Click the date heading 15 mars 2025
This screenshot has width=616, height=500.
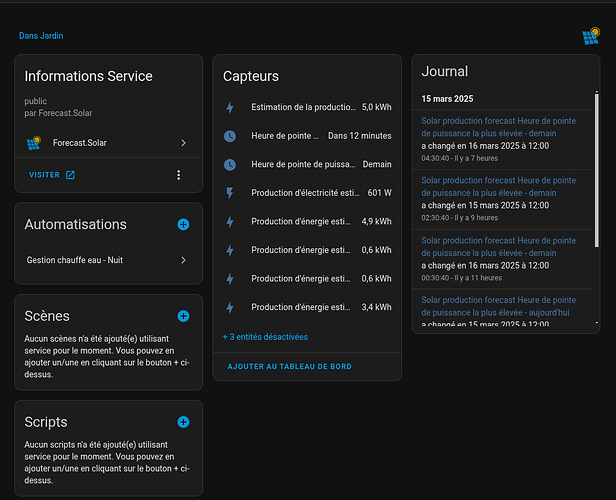point(447,99)
